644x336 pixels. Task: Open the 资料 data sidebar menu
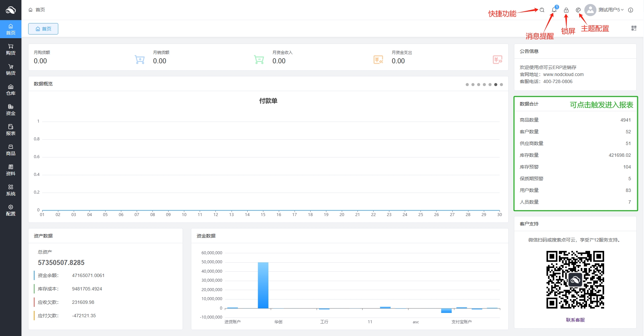coord(11,170)
